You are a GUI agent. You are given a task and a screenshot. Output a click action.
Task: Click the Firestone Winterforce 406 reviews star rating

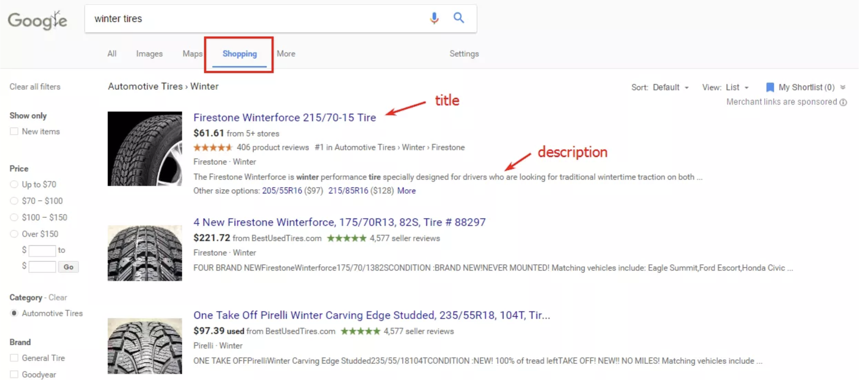coord(213,148)
